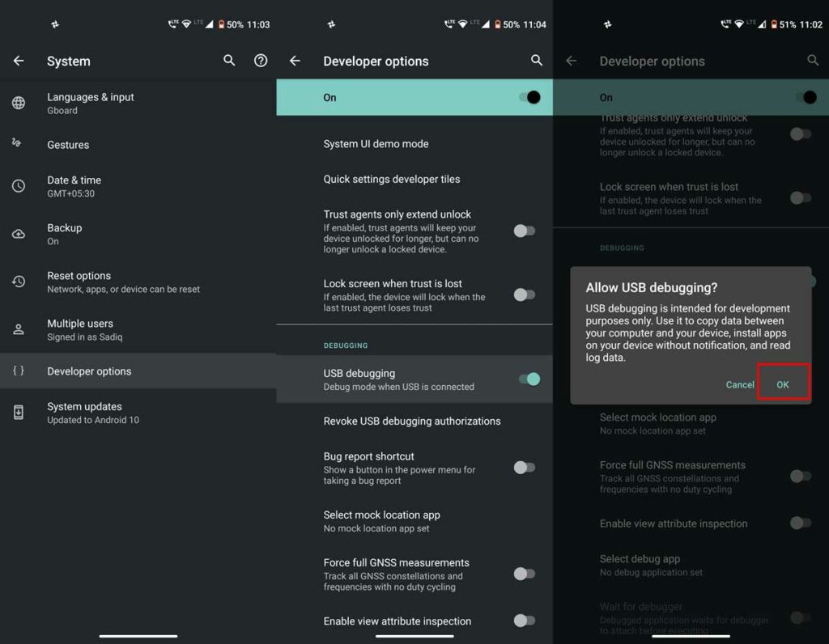Dismiss the dialog with Cancel

[739, 384]
